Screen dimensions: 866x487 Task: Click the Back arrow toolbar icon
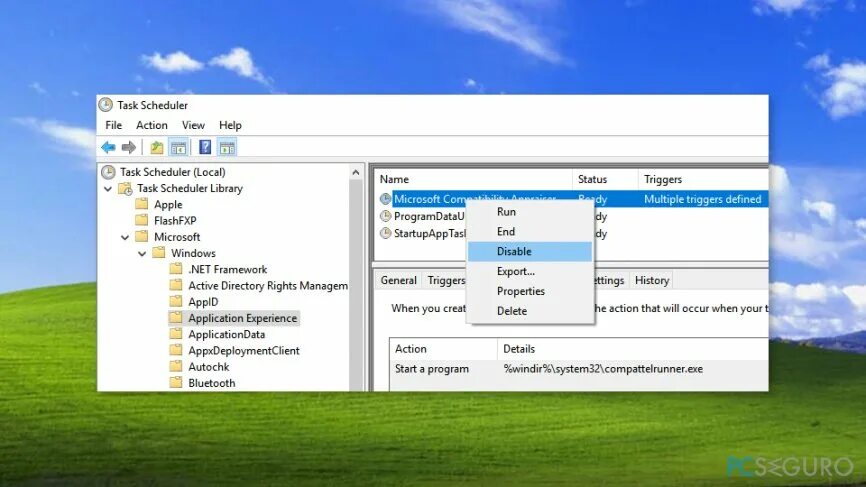[x=108, y=147]
